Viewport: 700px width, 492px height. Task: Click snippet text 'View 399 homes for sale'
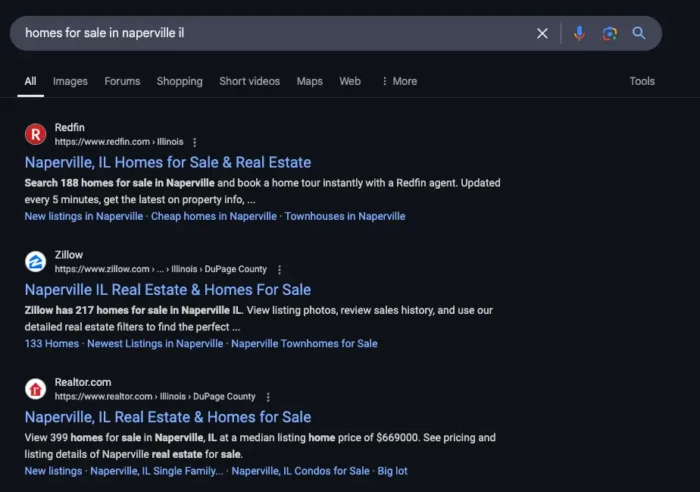click(x=83, y=438)
